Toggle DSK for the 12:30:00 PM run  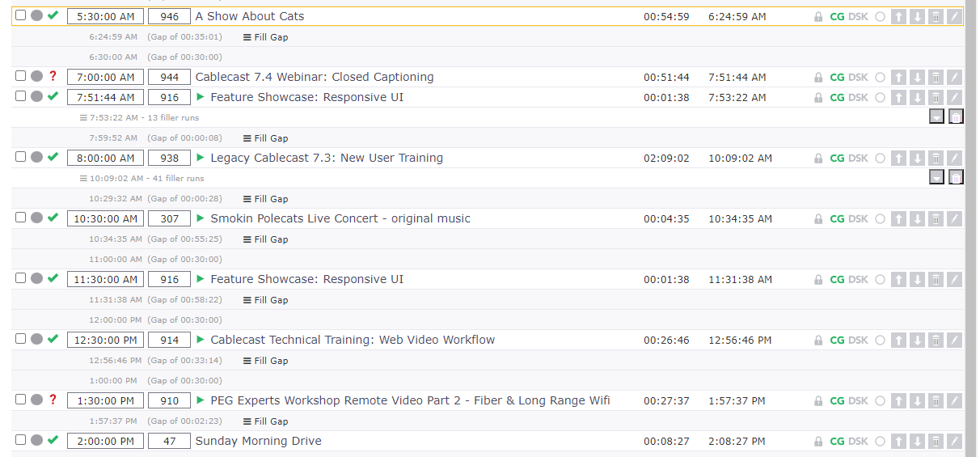(858, 340)
